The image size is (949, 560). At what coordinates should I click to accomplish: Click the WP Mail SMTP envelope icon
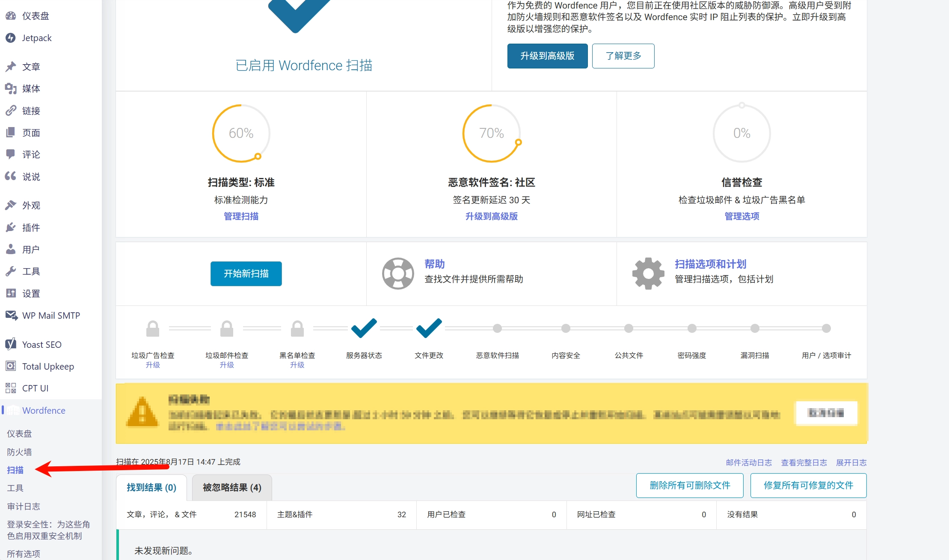11,315
